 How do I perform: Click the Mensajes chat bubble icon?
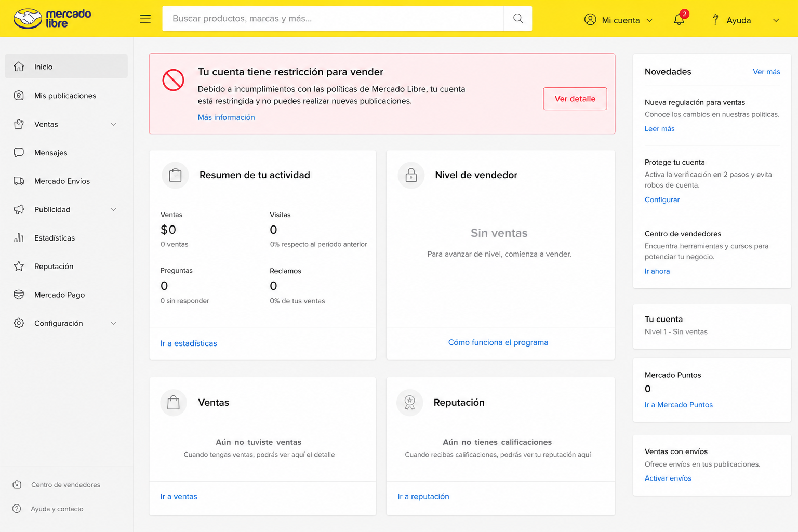(19, 153)
